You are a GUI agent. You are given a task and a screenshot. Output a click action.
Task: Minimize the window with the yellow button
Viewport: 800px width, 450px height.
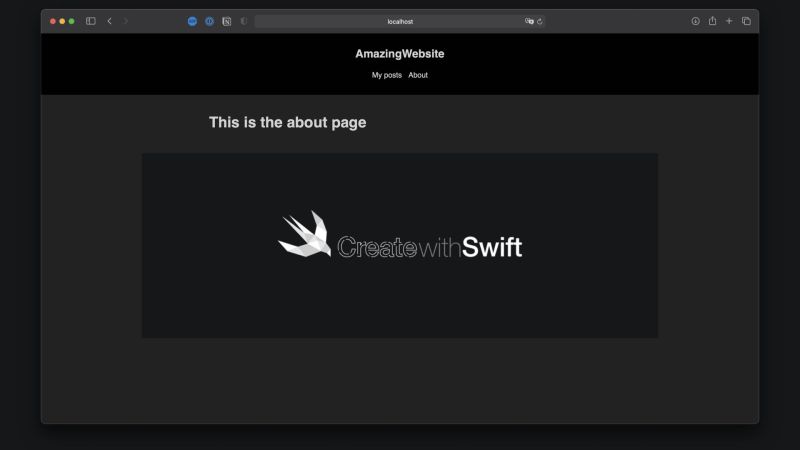(x=62, y=21)
